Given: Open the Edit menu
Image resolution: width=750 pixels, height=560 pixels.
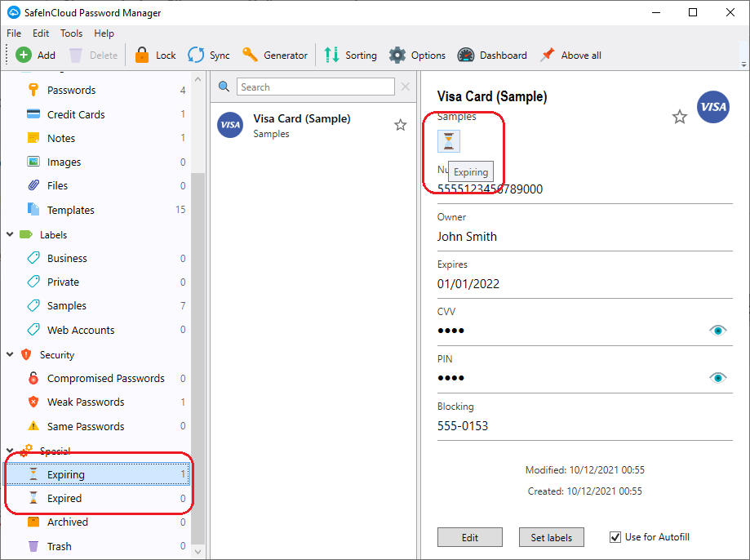Looking at the screenshot, I should pyautogui.click(x=41, y=33).
